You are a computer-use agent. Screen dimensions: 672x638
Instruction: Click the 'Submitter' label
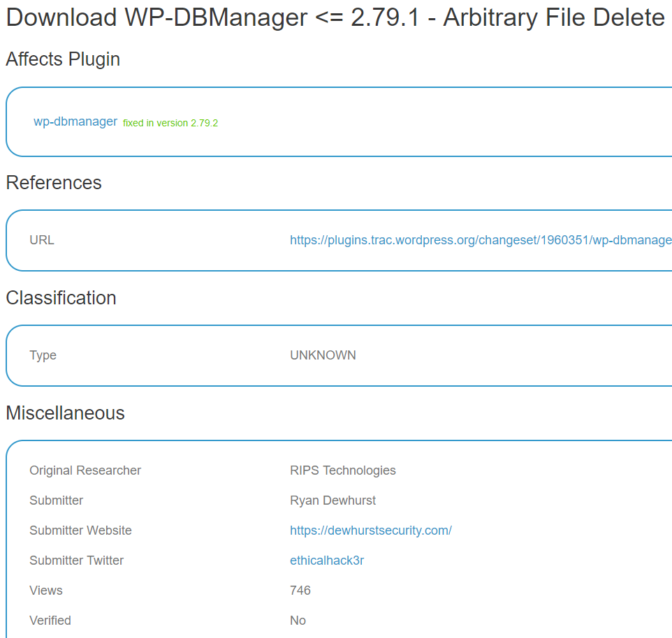click(x=56, y=500)
